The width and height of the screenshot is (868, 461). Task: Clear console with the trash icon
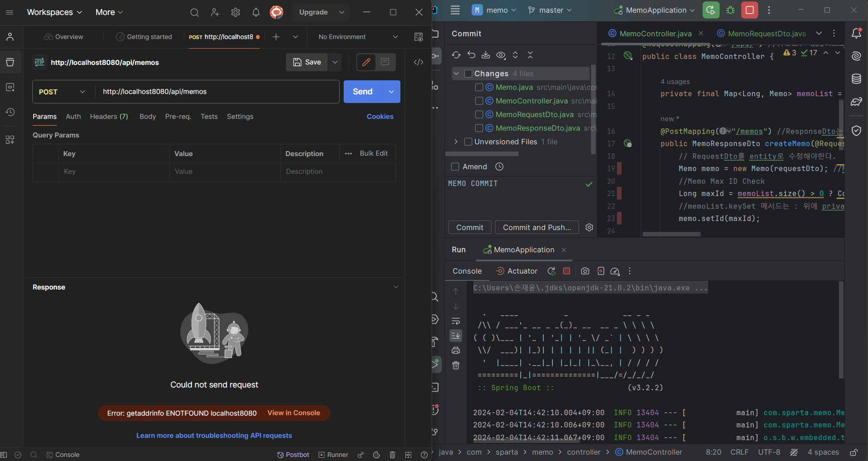(x=456, y=365)
